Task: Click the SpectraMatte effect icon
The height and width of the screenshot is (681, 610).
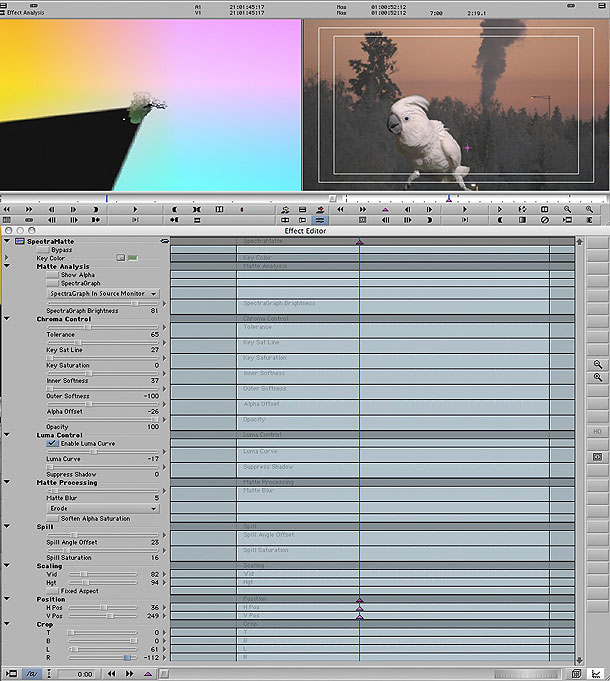Action: [x=20, y=242]
